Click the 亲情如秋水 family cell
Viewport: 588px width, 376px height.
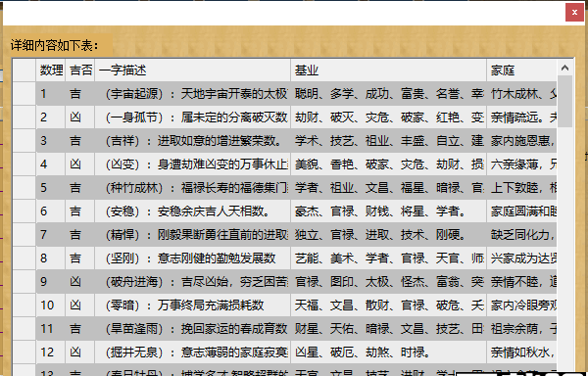pyautogui.click(x=522, y=352)
